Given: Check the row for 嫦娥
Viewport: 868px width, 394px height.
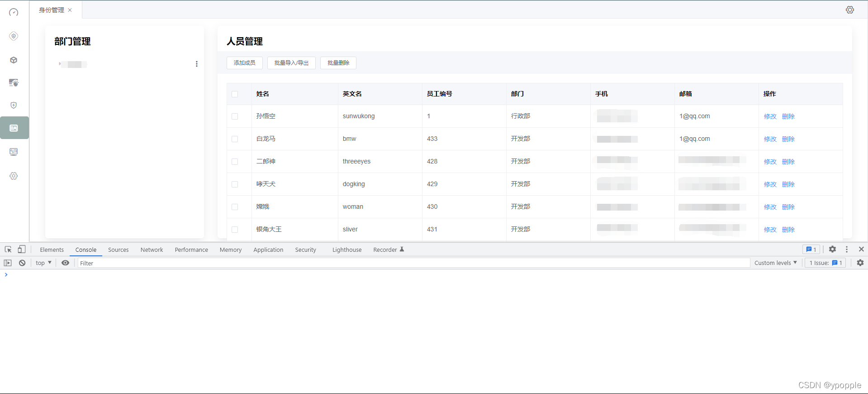Looking at the screenshot, I should click(235, 207).
